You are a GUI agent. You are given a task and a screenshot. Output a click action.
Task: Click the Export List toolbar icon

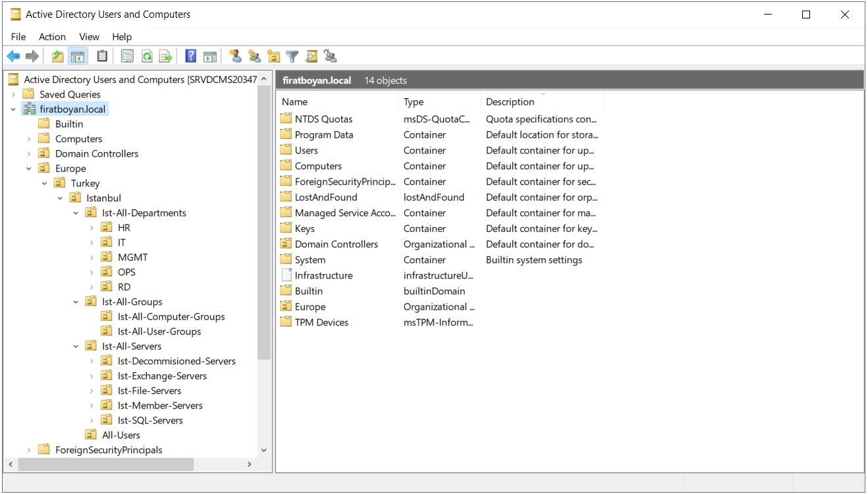pyautogui.click(x=166, y=57)
